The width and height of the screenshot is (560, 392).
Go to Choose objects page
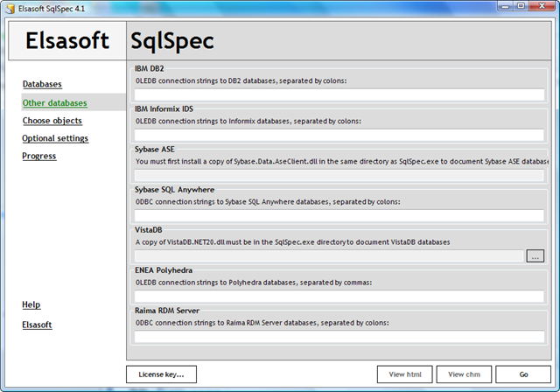[52, 121]
